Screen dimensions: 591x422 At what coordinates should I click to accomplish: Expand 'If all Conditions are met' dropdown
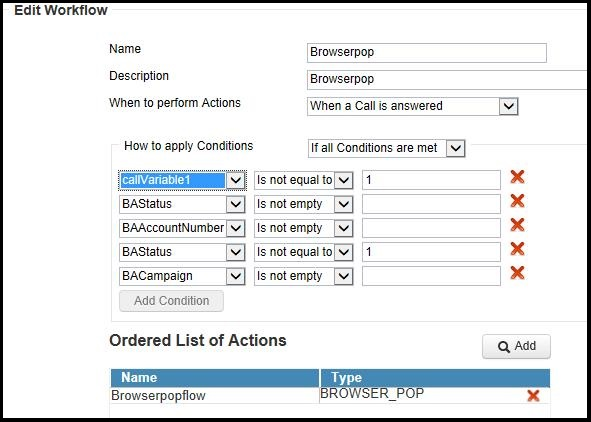point(455,148)
